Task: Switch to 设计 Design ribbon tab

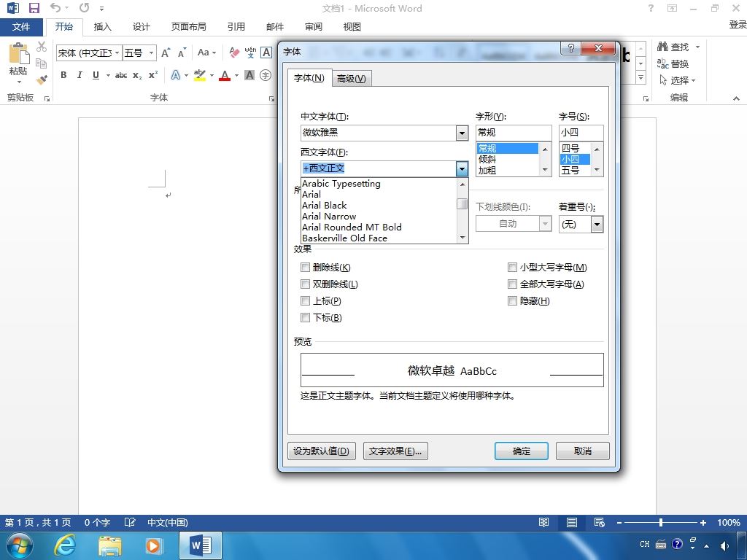Action: pos(141,27)
